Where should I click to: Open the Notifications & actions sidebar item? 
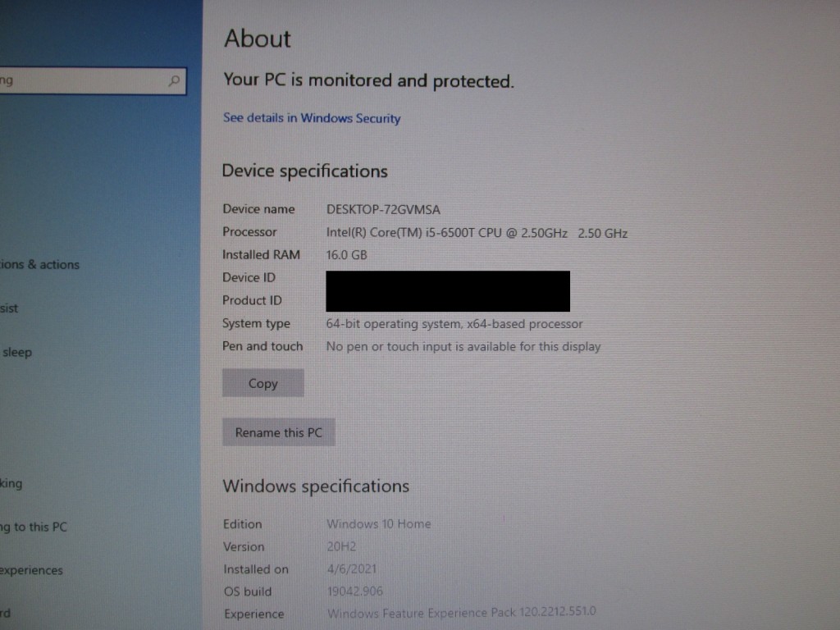pos(39,265)
